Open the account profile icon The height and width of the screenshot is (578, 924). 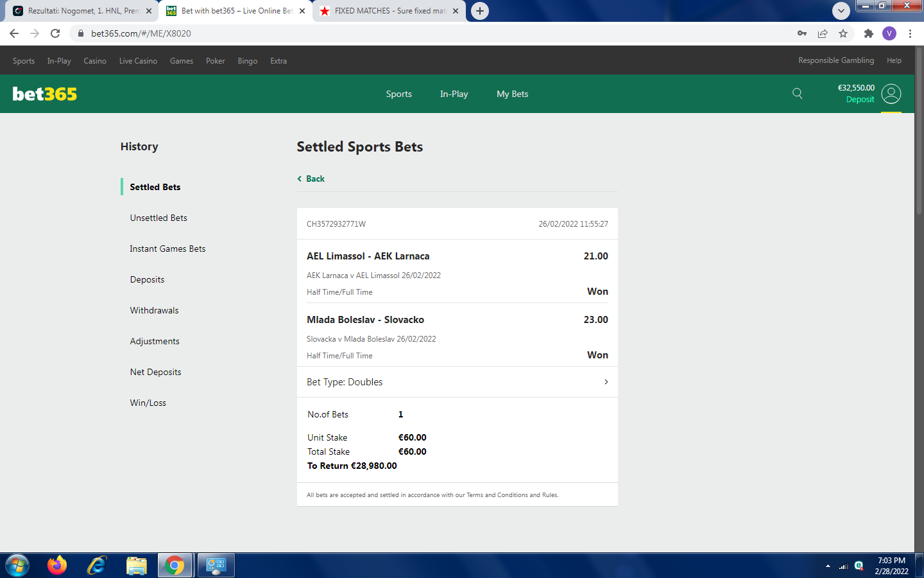891,94
